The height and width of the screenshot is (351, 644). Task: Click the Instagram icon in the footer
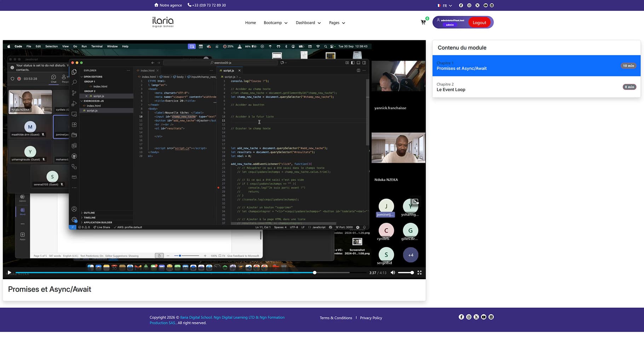469,317
